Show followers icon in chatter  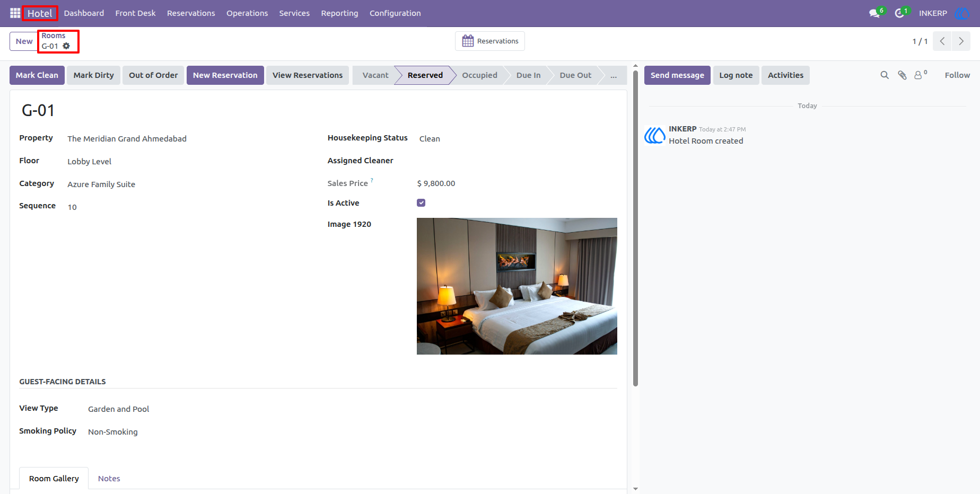click(x=921, y=75)
